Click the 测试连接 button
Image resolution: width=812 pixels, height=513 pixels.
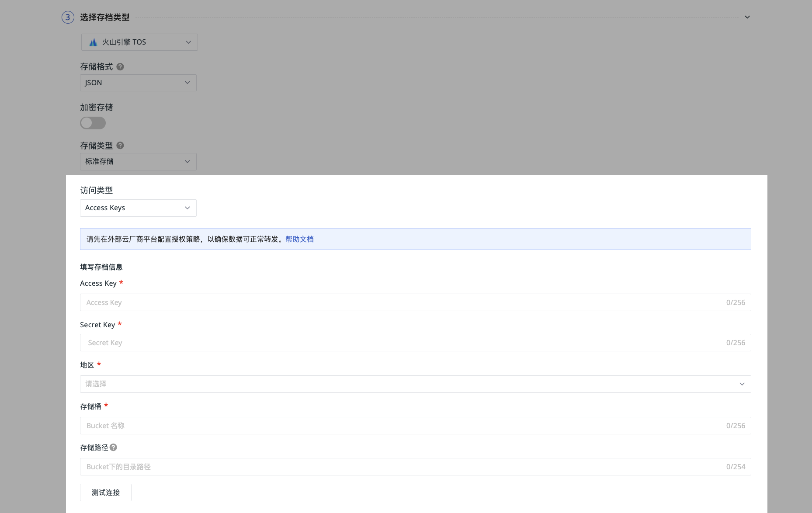coord(106,492)
